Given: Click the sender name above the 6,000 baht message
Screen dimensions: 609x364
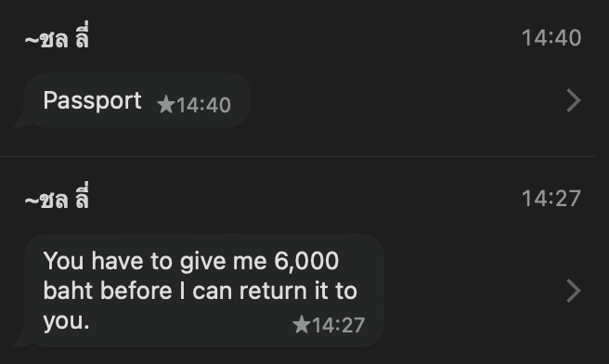Looking at the screenshot, I should pos(58,198).
